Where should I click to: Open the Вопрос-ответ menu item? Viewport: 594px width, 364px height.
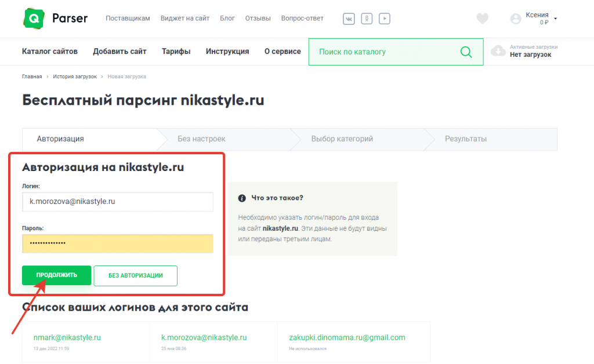(302, 18)
